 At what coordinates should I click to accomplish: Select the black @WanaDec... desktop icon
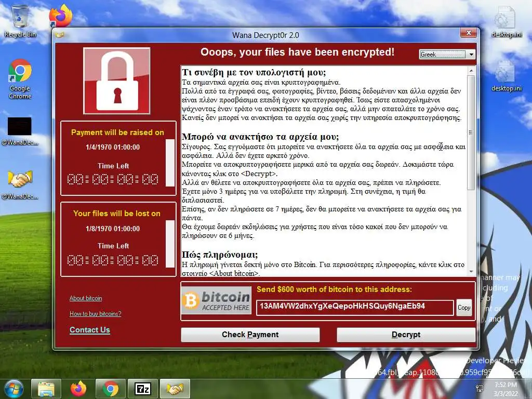coord(20,131)
